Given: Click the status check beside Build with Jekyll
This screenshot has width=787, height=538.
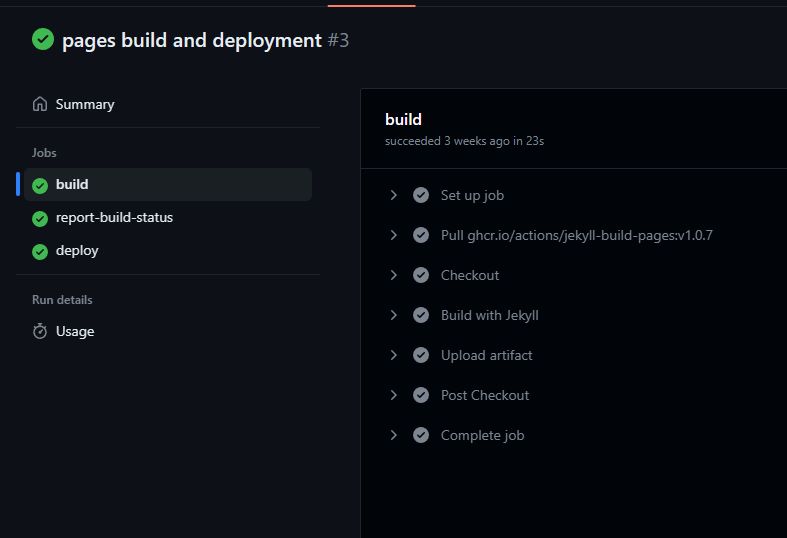Looking at the screenshot, I should pyautogui.click(x=421, y=315).
